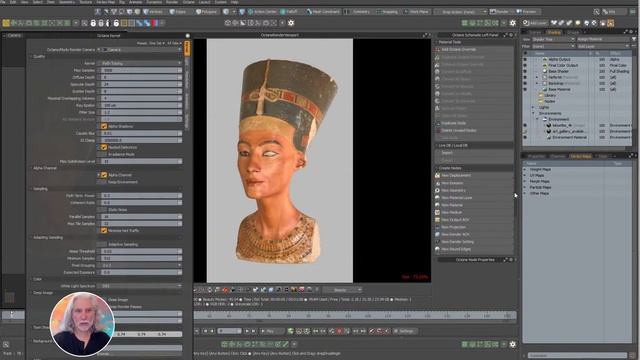Toggle Alpha Channel checkbox

click(104, 175)
